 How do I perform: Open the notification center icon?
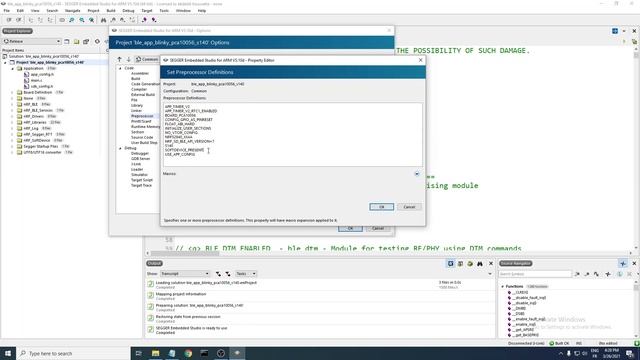[630, 353]
